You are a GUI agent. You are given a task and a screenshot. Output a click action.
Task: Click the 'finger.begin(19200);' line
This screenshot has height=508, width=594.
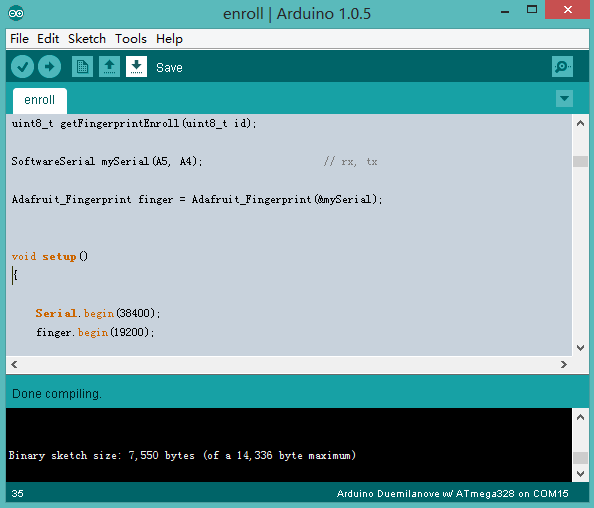(95, 333)
